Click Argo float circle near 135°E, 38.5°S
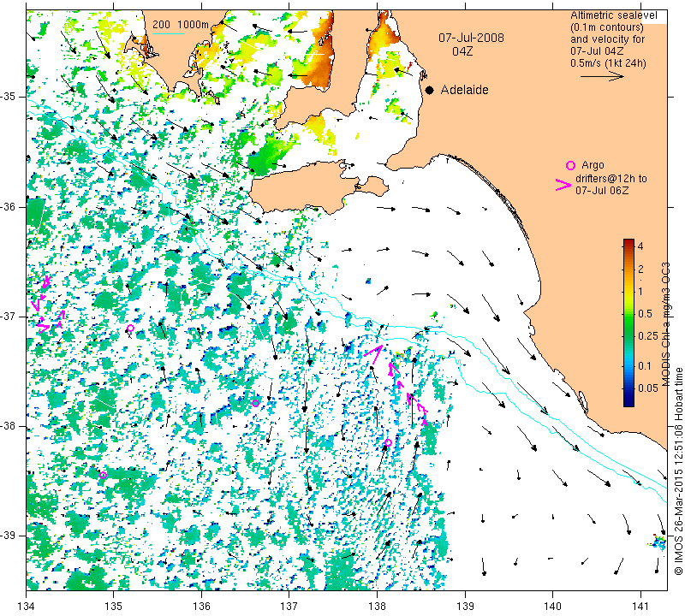Image resolution: width=685 pixels, height=616 pixels. click(x=103, y=475)
